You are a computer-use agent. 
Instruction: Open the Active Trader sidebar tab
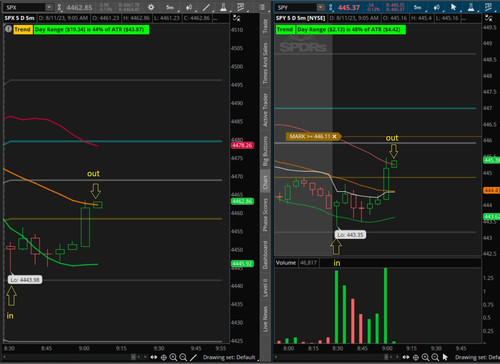[265, 110]
